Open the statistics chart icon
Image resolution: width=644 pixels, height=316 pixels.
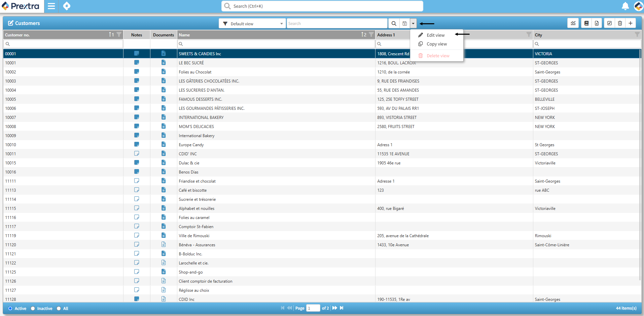[573, 23]
